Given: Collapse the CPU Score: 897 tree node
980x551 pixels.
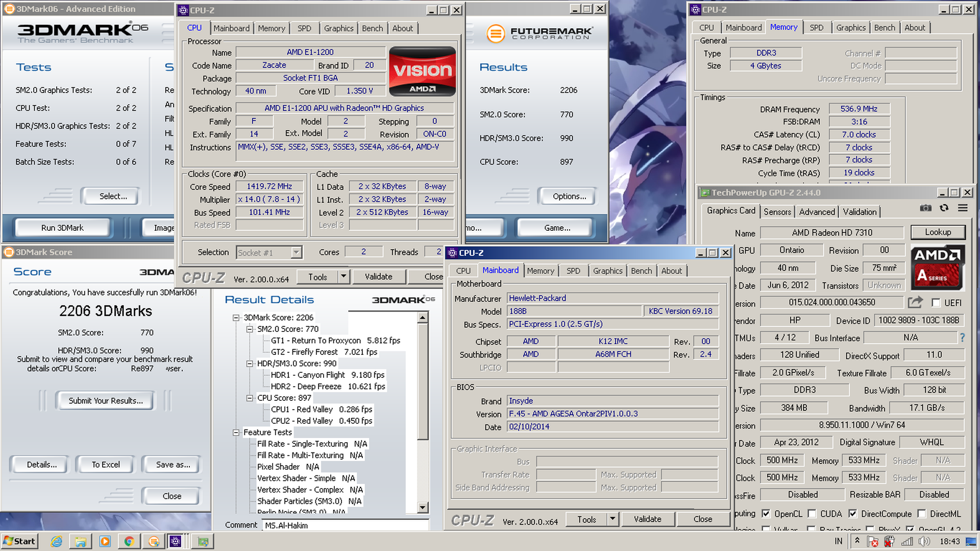Looking at the screenshot, I should tap(250, 398).
